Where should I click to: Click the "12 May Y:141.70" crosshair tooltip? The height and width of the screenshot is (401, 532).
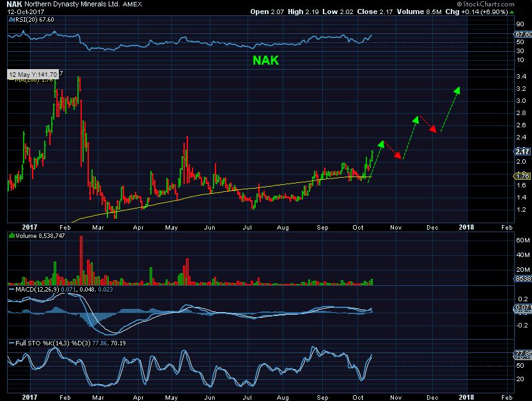click(33, 74)
